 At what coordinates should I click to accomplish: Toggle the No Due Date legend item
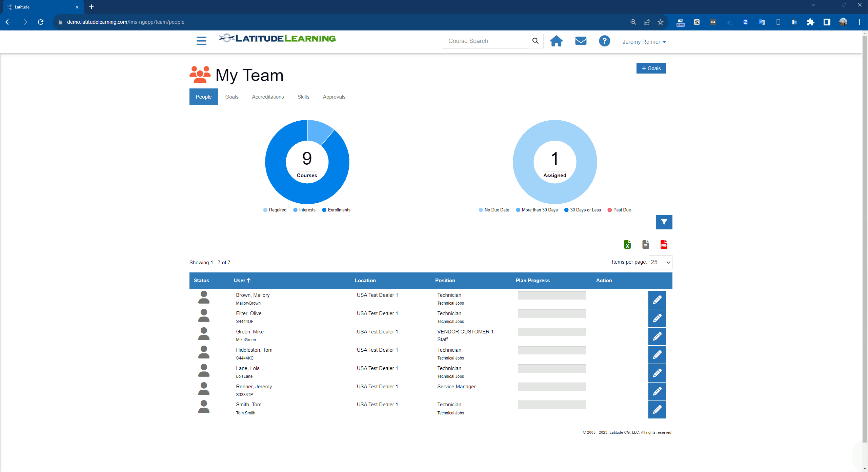point(494,210)
